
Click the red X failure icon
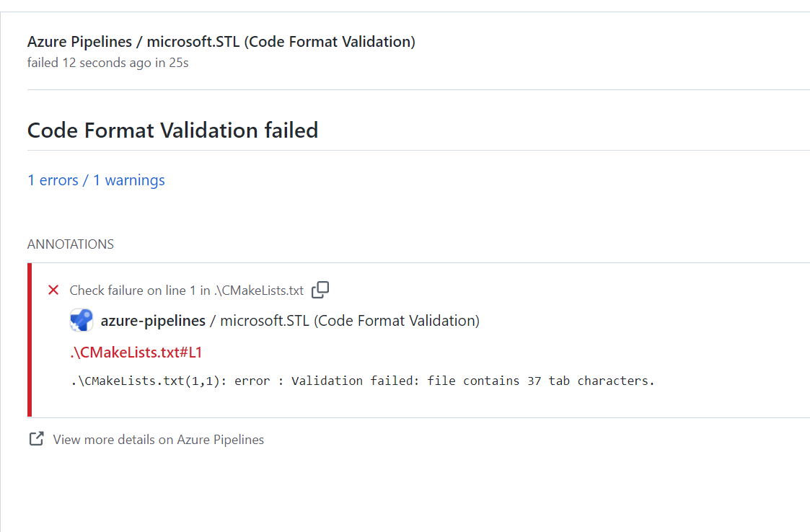pos(53,291)
